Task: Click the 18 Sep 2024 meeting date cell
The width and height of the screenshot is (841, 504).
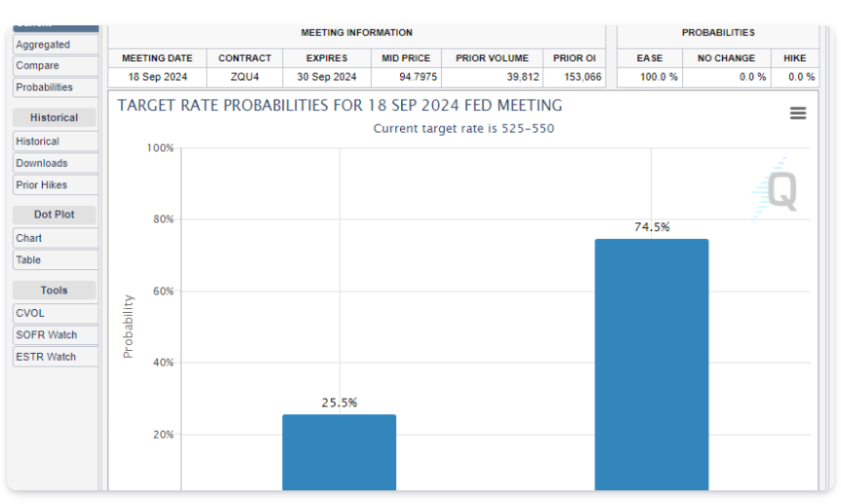Action: (157, 77)
